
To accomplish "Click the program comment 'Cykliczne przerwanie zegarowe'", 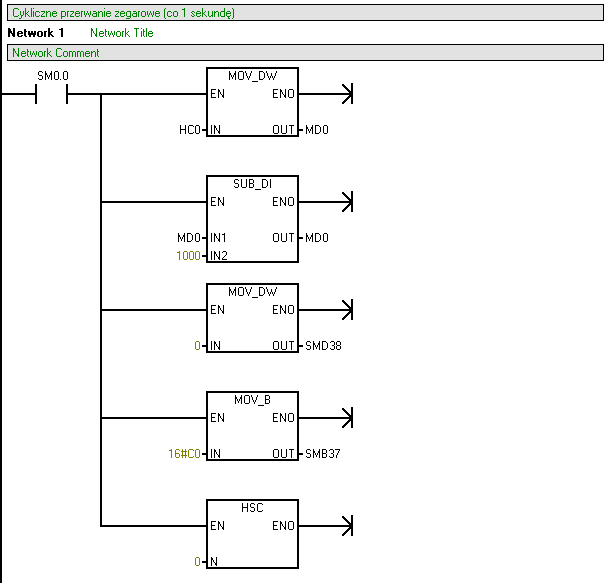I will [123, 13].
